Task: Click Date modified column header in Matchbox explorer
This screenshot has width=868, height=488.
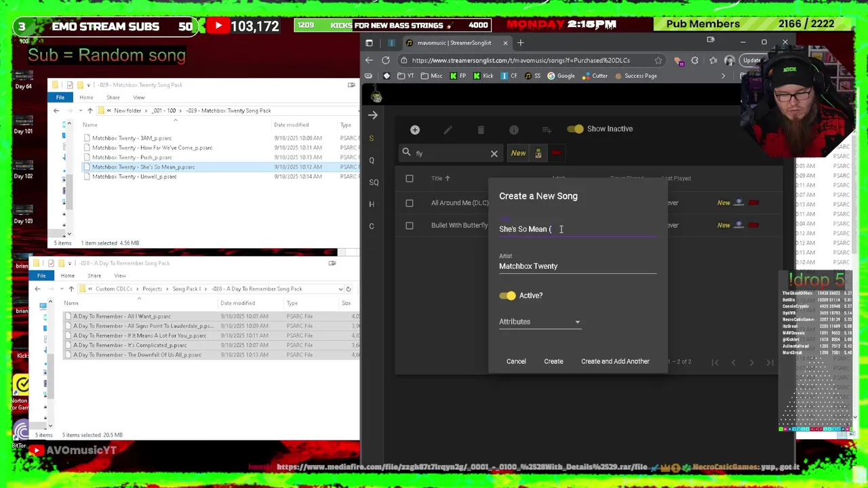Action: click(x=292, y=125)
